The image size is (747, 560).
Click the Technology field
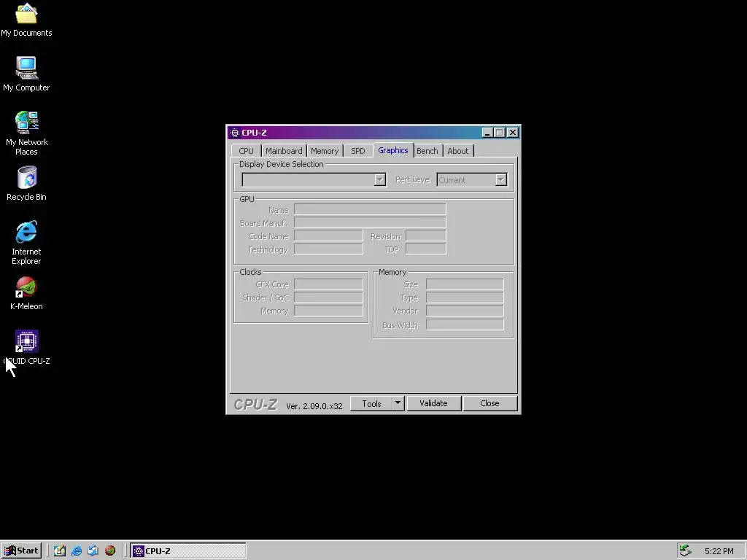coord(328,249)
